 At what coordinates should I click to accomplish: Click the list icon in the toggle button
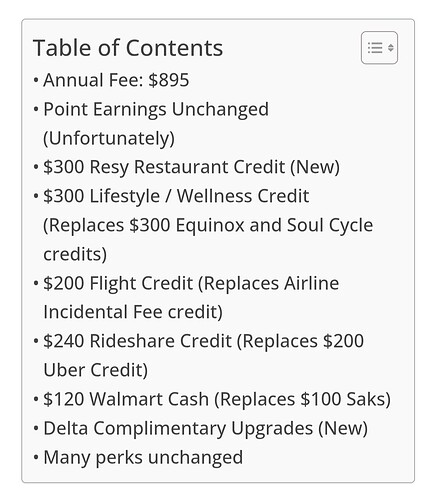(375, 48)
